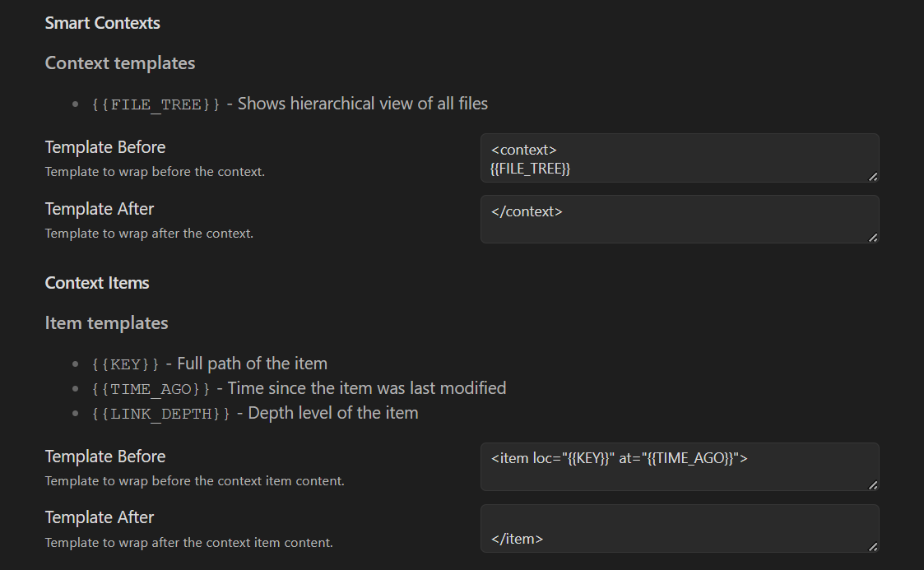924x570 pixels.
Task: Click the <context> {{FILE_TREE}} template field
Action: point(679,159)
